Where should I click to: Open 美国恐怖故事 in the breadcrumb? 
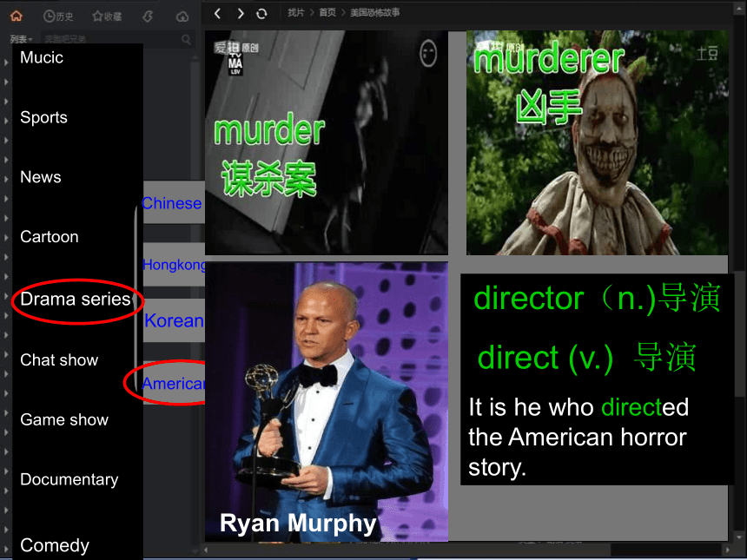375,13
